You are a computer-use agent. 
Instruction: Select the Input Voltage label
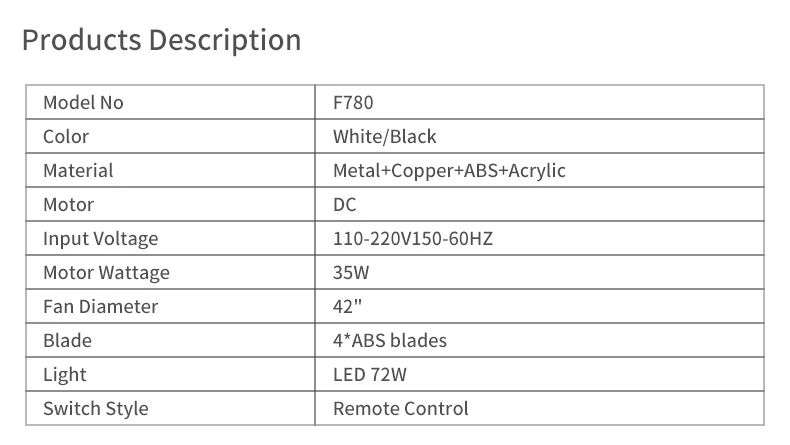pos(101,239)
